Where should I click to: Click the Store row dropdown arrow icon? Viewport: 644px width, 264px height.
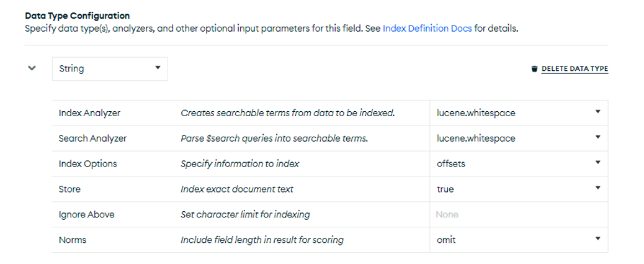point(598,188)
